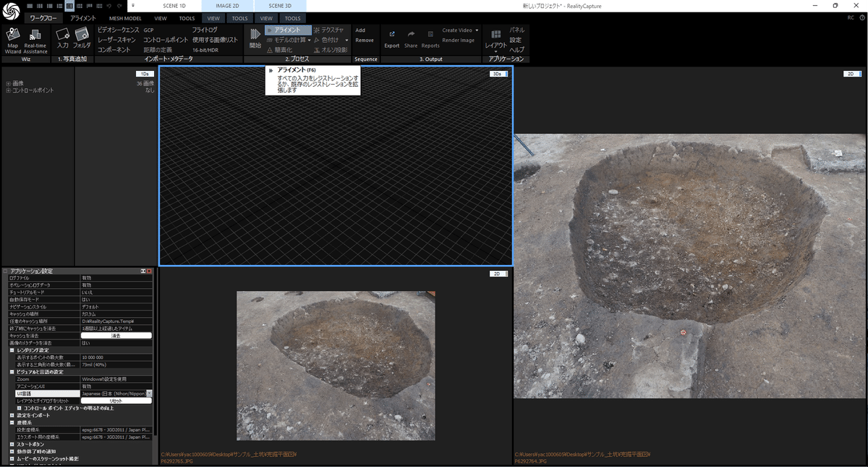Collapse the レンダリング設定 section
This screenshot has width=868, height=467.
coord(12,350)
